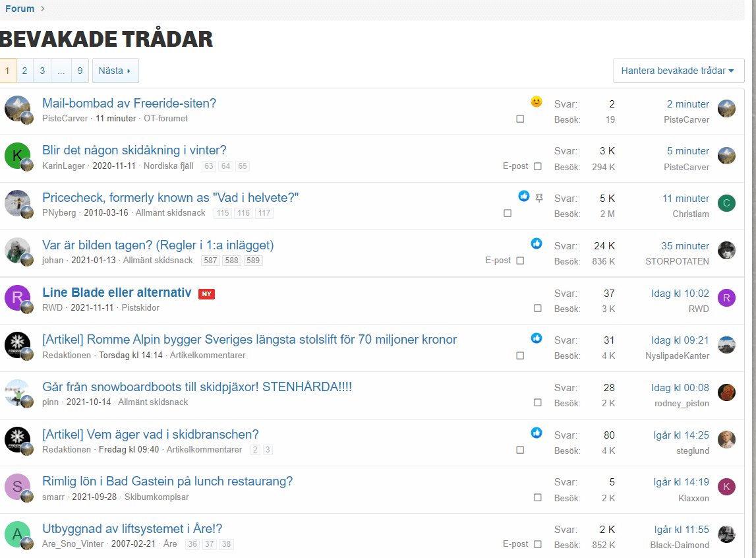Click the purple R avatar of RWD thread starter
756x558 pixels.
click(x=17, y=297)
